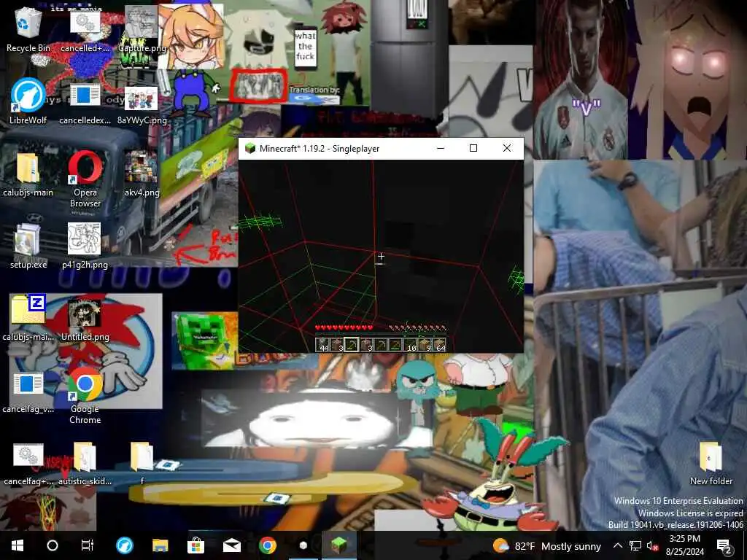Image resolution: width=747 pixels, height=560 pixels.
Task: Select the highlighted pickaxe hotbar slot
Action: (x=352, y=345)
